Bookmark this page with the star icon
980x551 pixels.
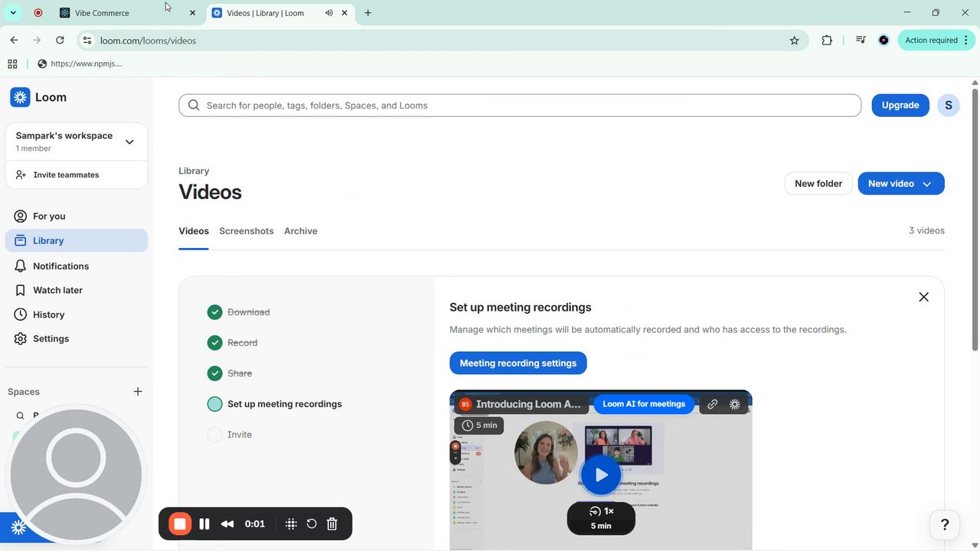(x=795, y=41)
